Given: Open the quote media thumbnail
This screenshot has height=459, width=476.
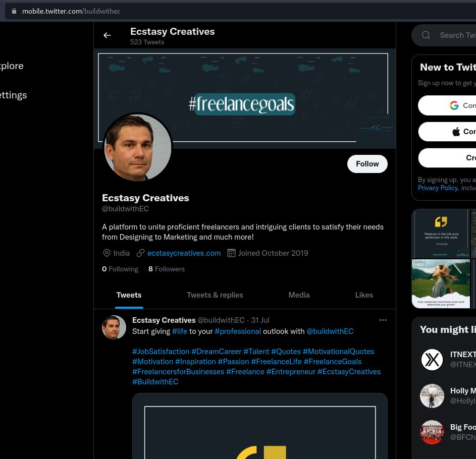Looking at the screenshot, I should click(x=441, y=234).
